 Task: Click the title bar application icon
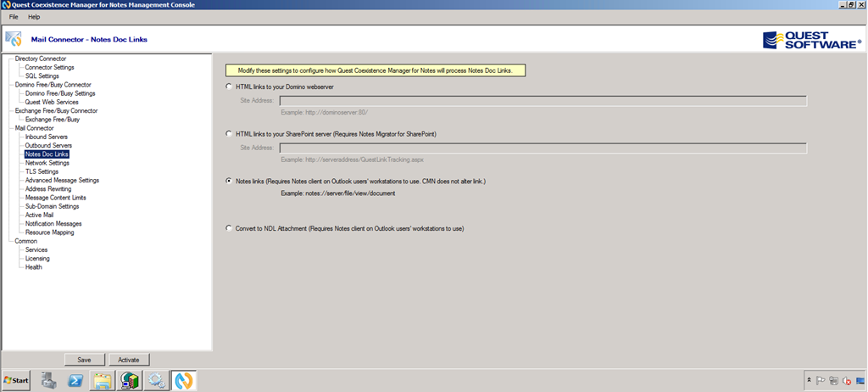6,4
